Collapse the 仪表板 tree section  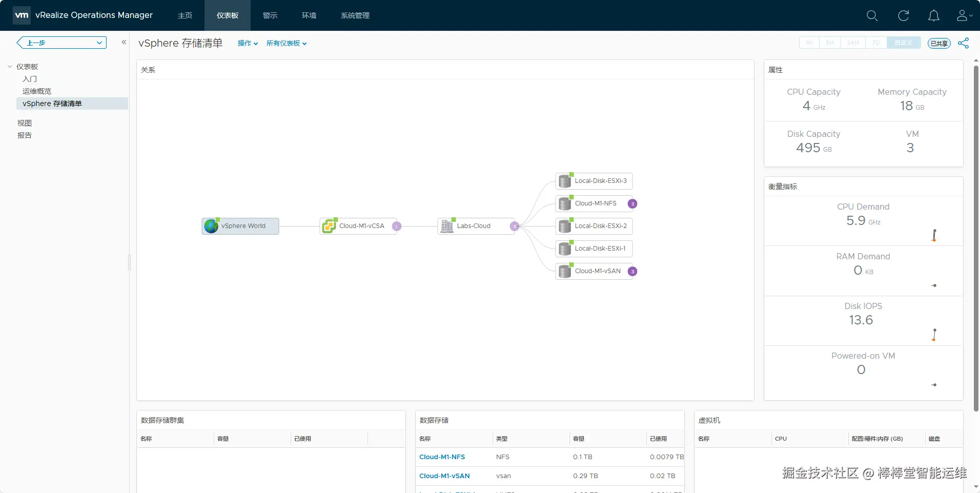pos(10,67)
